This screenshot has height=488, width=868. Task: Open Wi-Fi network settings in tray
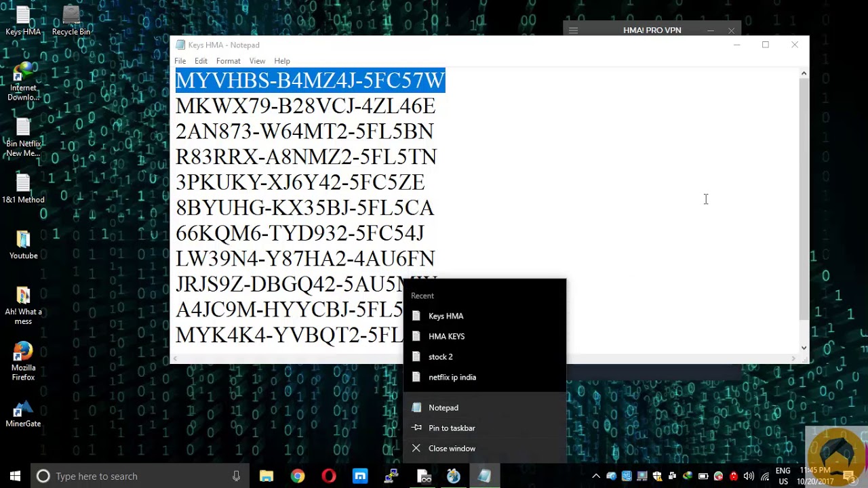click(765, 476)
